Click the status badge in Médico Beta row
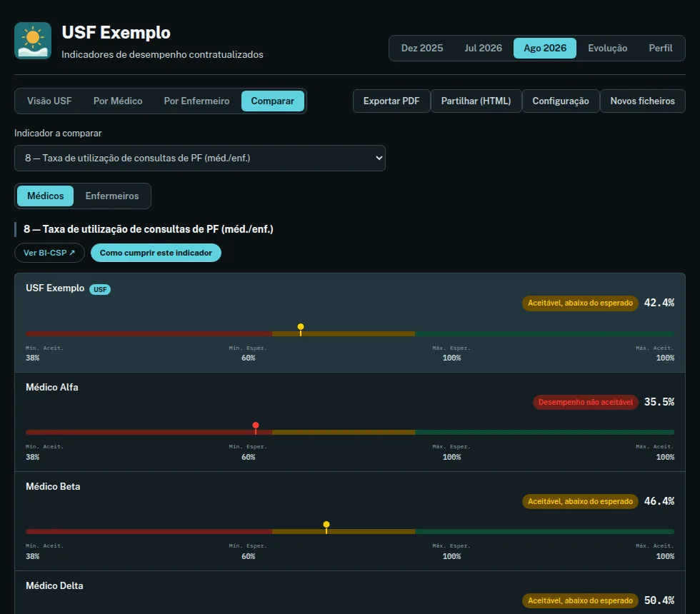 580,501
